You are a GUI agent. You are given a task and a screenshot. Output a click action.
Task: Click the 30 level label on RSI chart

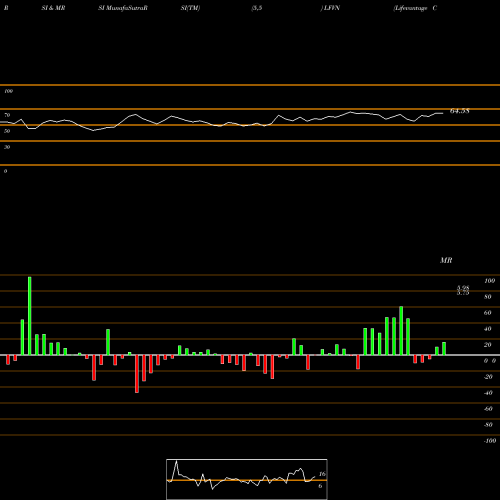[7, 147]
